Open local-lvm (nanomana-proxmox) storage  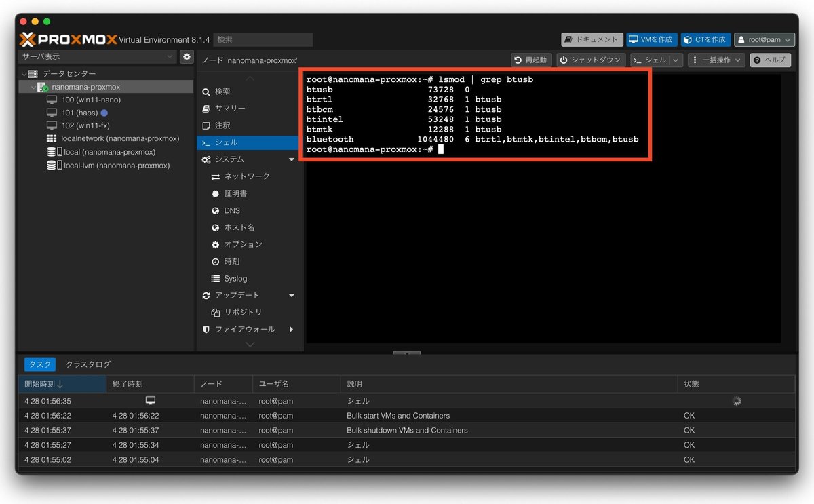[116, 166]
